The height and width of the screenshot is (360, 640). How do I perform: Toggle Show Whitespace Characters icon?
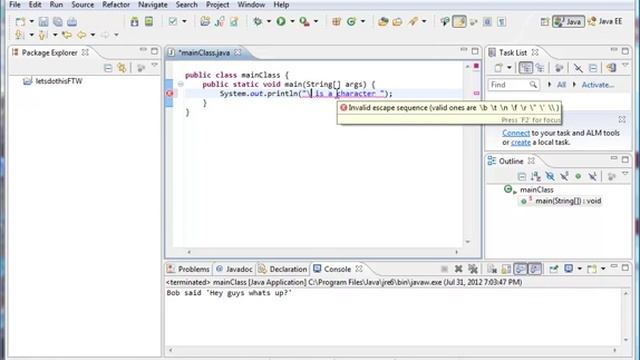tap(502, 22)
